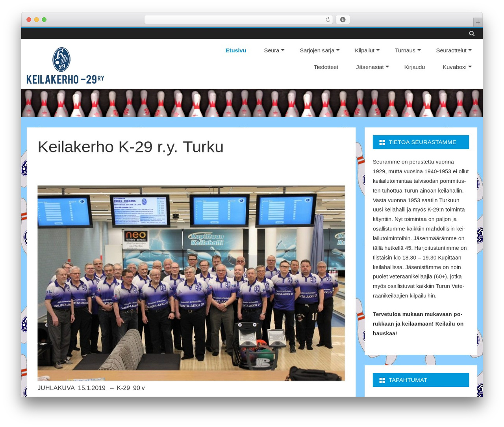Expand the Sarjojen sarja dropdown arrow
Screen dimensions: 504x427
(x=338, y=50)
